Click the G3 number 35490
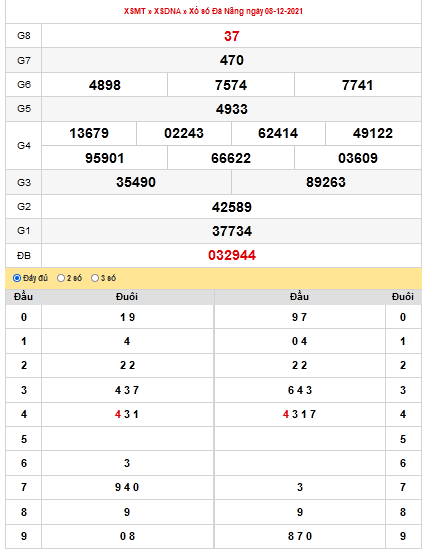 [136, 182]
